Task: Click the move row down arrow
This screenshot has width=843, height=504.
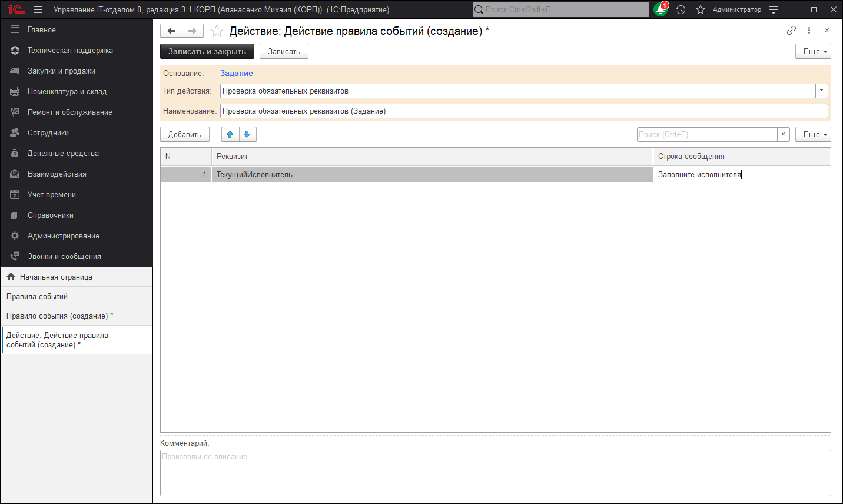Action: tap(247, 134)
